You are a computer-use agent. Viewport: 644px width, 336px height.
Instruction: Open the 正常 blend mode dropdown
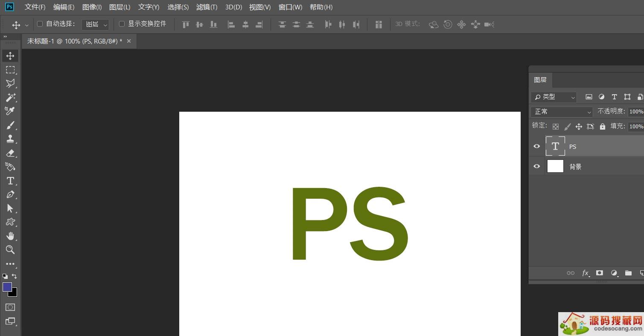[x=562, y=112]
